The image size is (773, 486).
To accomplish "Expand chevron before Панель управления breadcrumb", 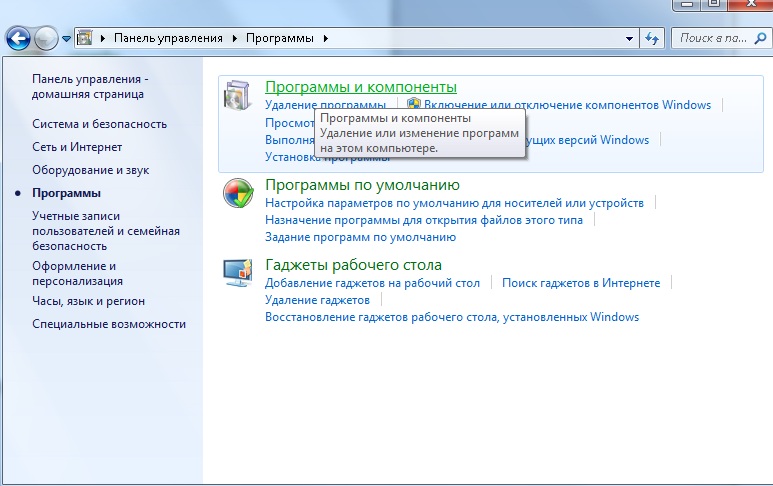I will point(103,38).
